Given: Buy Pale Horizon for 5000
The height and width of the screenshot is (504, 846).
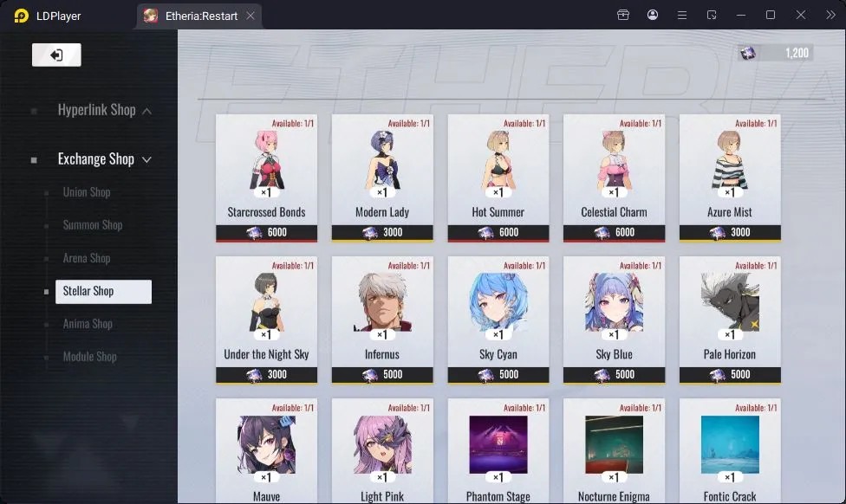Looking at the screenshot, I should point(730,375).
